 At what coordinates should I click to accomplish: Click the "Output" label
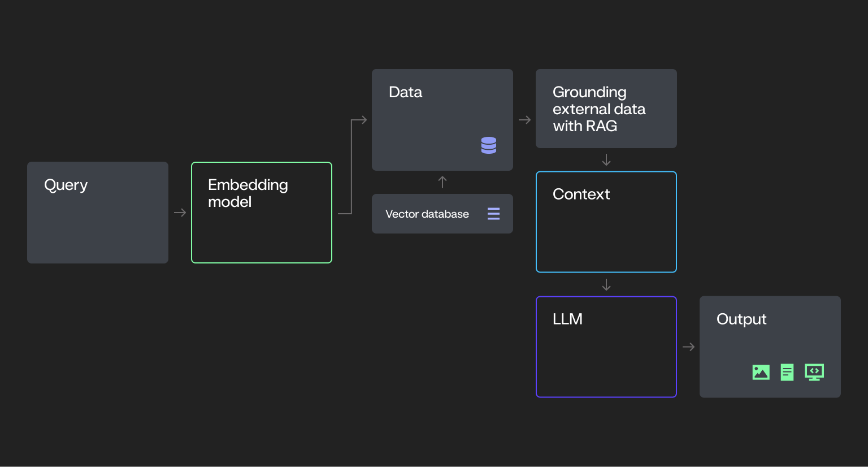click(x=741, y=319)
